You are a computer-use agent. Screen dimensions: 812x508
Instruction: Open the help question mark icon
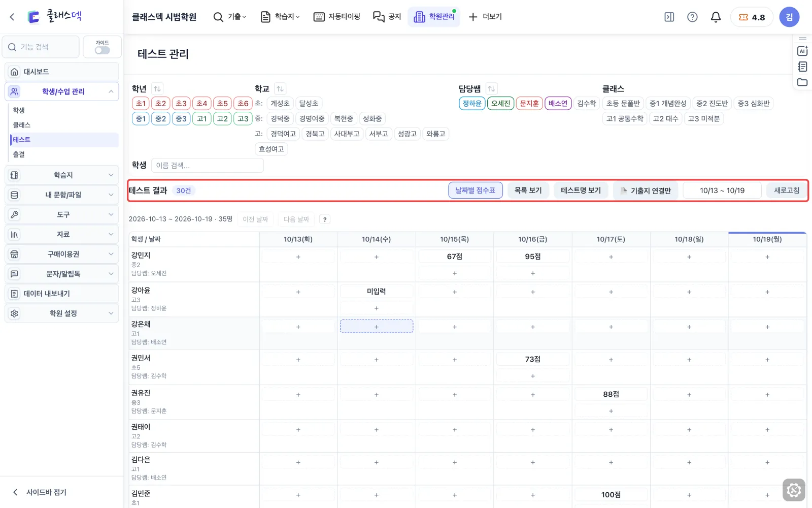[x=692, y=17]
